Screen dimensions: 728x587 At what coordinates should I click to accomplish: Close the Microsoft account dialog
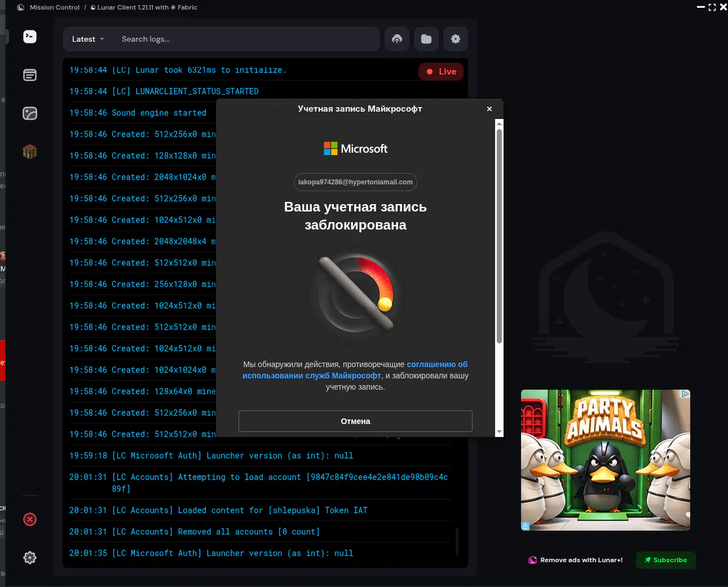pos(489,109)
